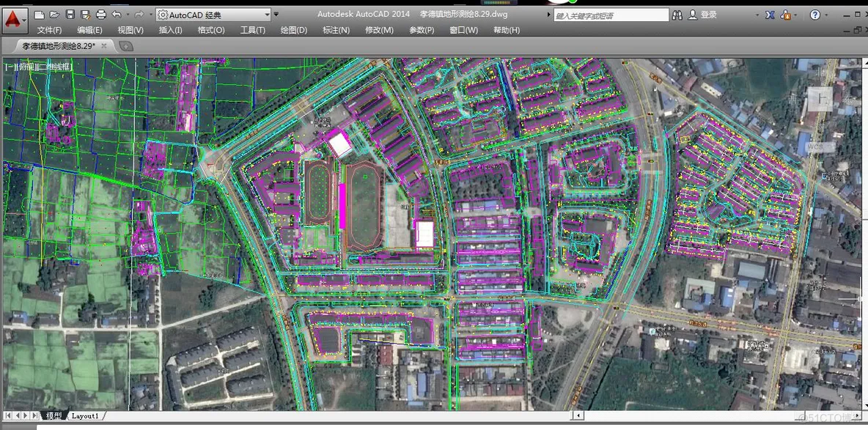Image resolution: width=868 pixels, height=430 pixels.
Task: Click the Plot printer icon
Action: click(100, 15)
